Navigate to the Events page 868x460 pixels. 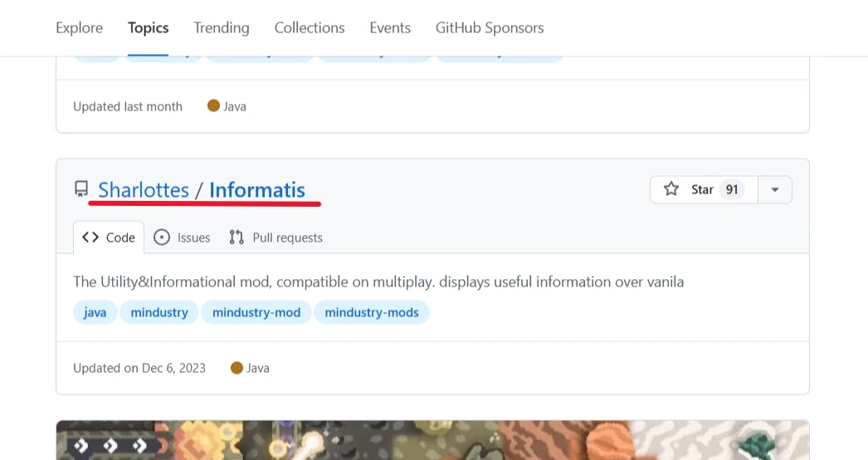(x=390, y=27)
